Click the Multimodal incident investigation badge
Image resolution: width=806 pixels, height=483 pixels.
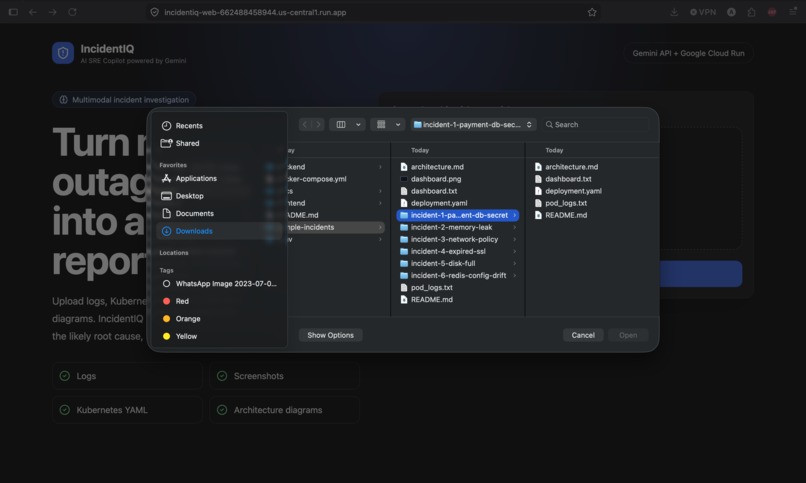[124, 100]
